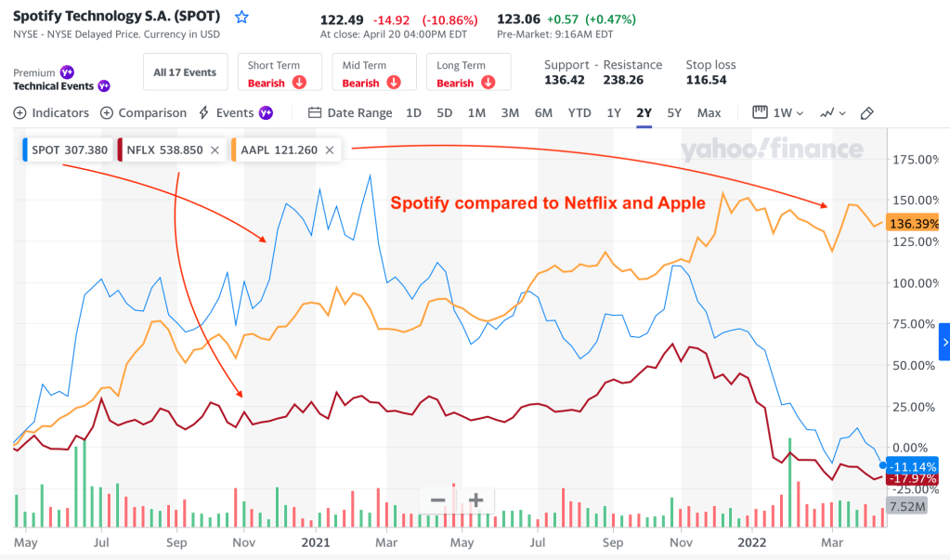Select the Max range option
Viewport: 950px width, 560px height.
(709, 113)
